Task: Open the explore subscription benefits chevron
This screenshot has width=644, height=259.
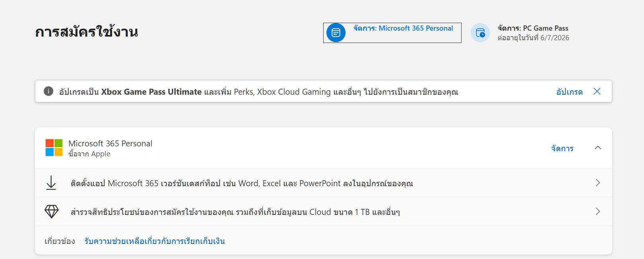Action: click(x=598, y=212)
